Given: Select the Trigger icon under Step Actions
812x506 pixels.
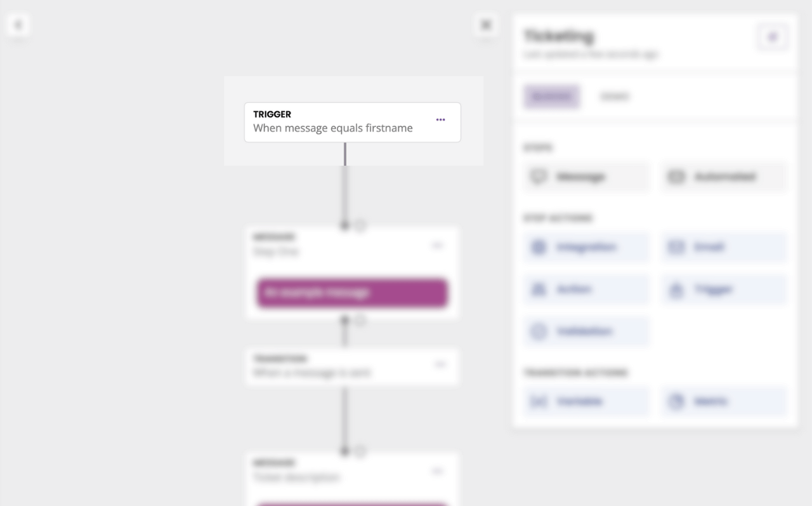Looking at the screenshot, I should tap(676, 289).
